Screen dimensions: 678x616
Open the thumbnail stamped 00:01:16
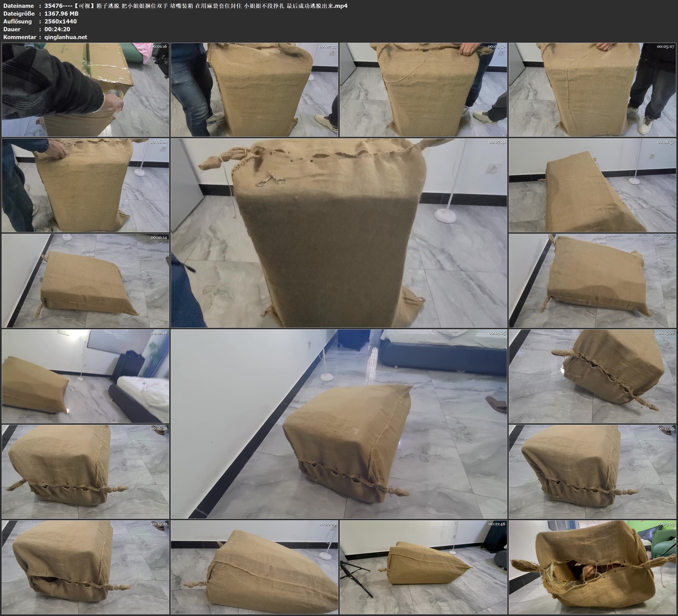85,90
